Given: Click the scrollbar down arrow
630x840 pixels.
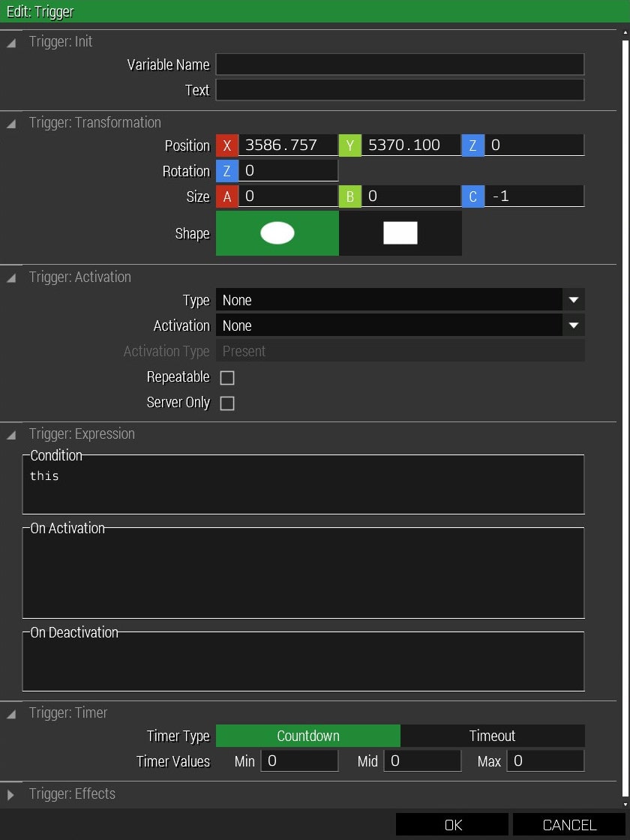Looking at the screenshot, I should (625, 804).
